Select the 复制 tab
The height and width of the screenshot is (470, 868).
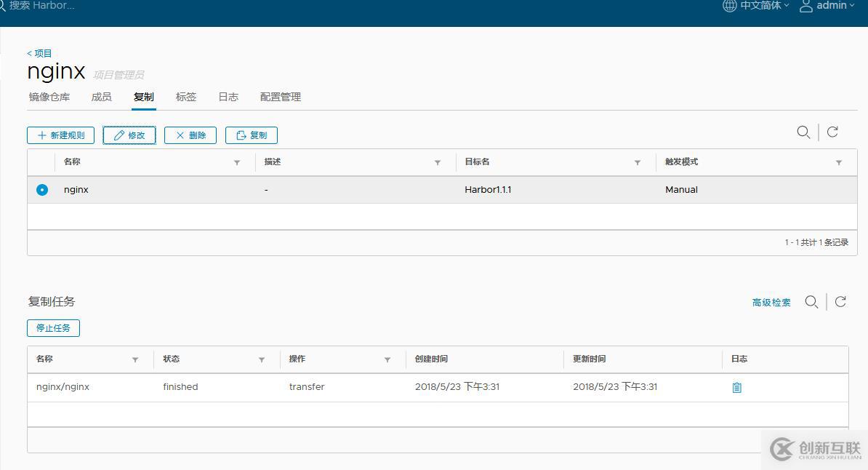pyautogui.click(x=143, y=97)
